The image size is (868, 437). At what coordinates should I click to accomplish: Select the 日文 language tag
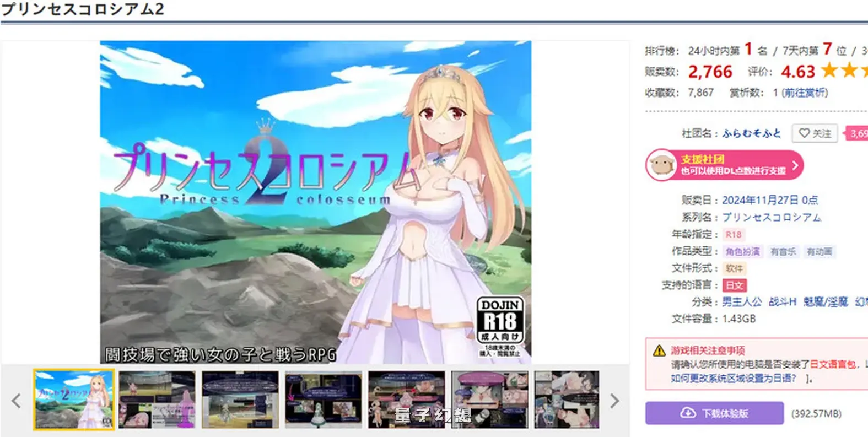(734, 285)
